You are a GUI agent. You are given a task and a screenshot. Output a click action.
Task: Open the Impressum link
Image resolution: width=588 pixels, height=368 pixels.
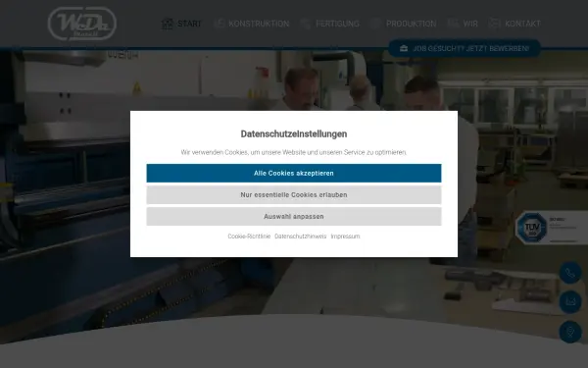[345, 237]
